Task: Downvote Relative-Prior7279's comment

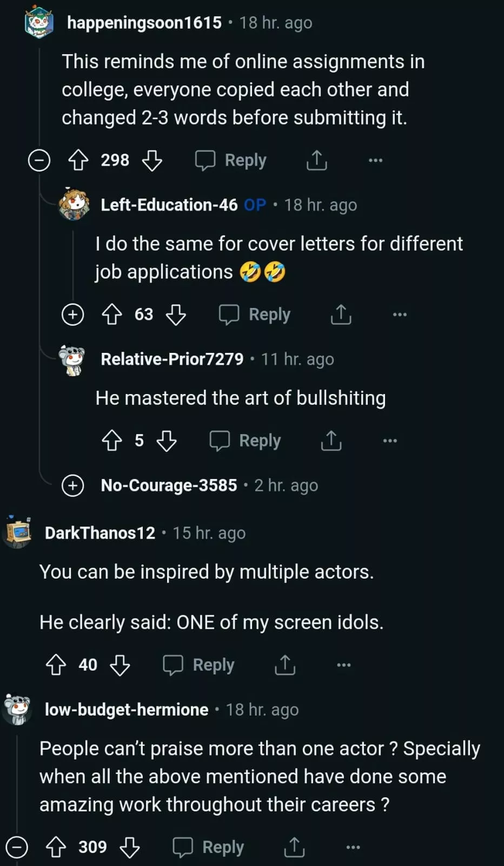Action: [x=167, y=441]
